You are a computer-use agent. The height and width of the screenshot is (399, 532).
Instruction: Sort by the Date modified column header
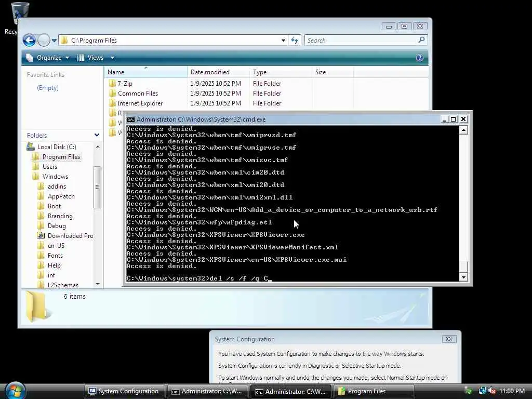[x=218, y=72]
